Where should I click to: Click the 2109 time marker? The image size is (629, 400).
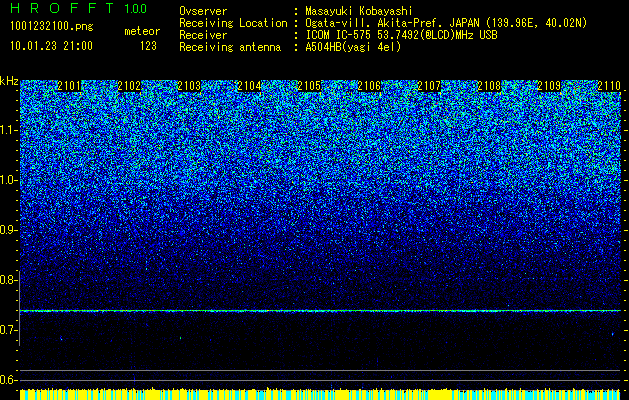tap(549, 86)
